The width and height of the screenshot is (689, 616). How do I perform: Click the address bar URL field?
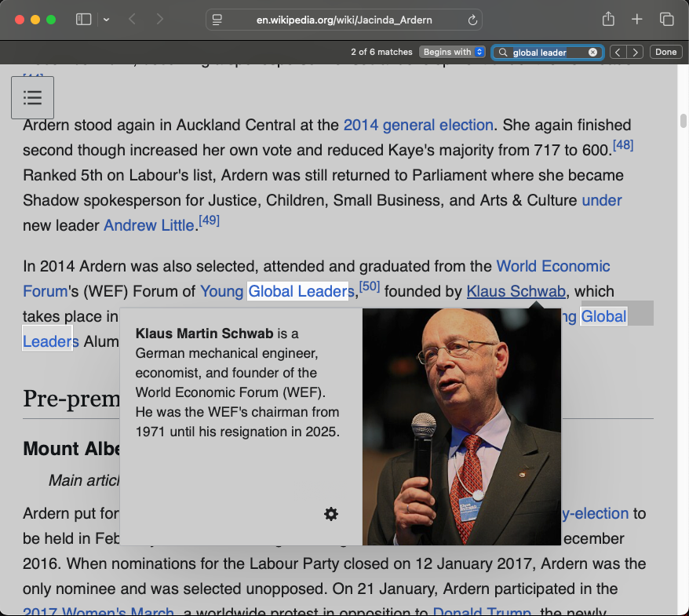click(344, 20)
